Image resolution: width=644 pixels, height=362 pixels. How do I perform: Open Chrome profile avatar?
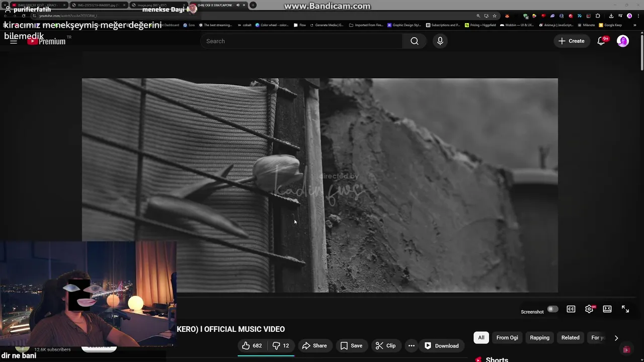629,16
